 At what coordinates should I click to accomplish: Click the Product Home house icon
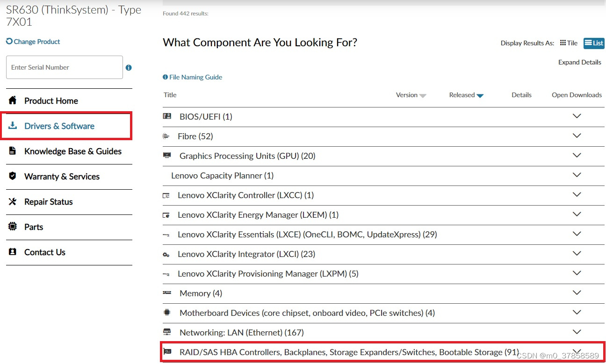coord(13,100)
